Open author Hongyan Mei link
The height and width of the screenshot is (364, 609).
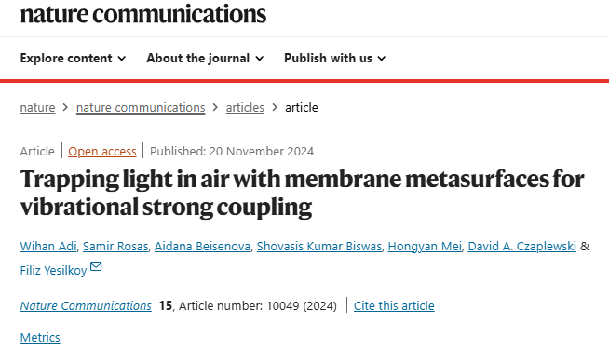pyautogui.click(x=425, y=247)
